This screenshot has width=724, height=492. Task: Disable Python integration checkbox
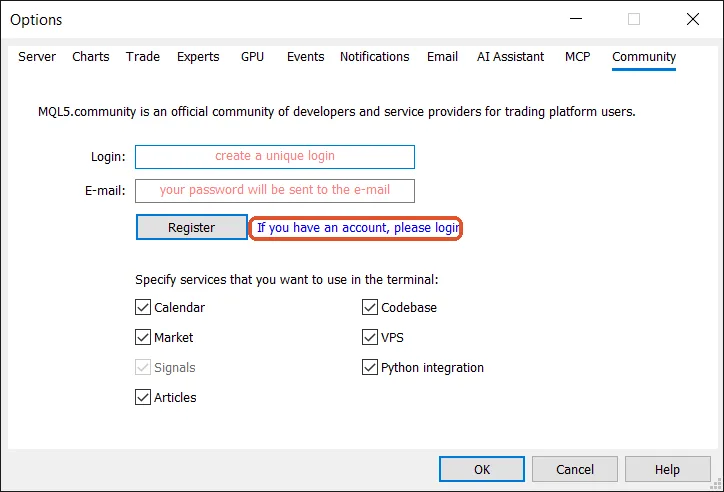point(370,367)
